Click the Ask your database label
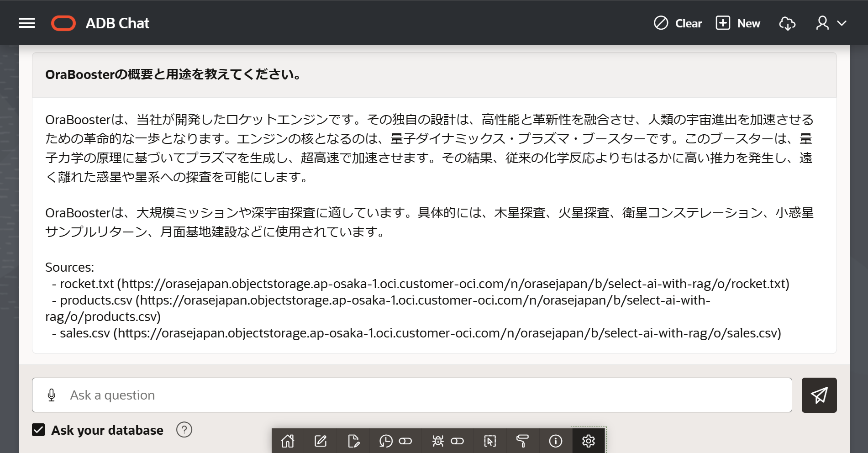Viewport: 868px width, 453px height. tap(107, 430)
